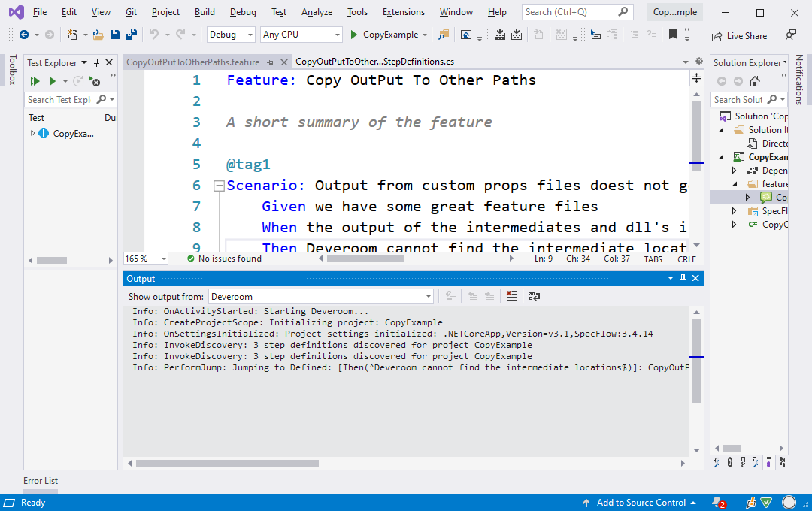Select the Solution 'Cop...' root node
This screenshot has width=812, height=511.
point(755,116)
